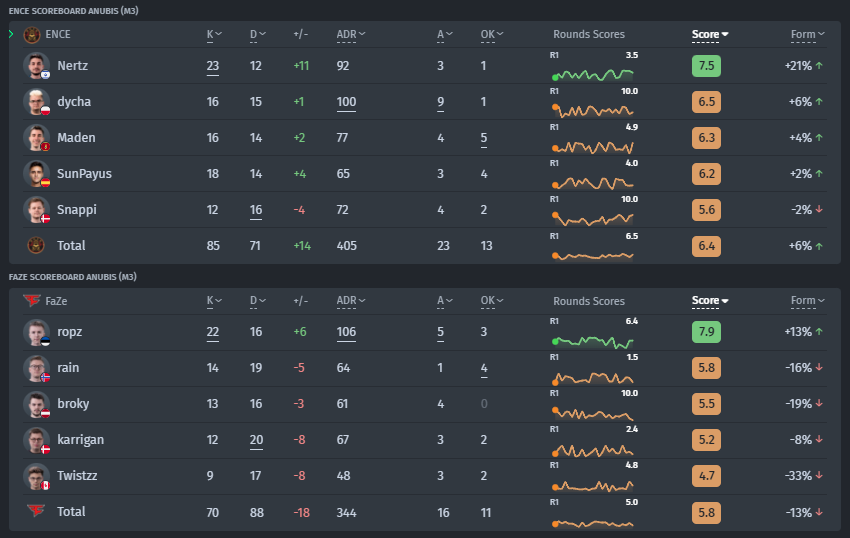This screenshot has width=850, height=538.
Task: Click ropz ADR value 106
Action: coord(346,332)
